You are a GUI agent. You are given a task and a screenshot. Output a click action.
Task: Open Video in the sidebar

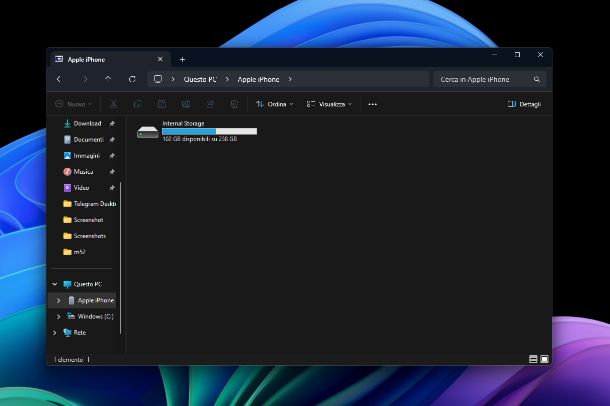click(x=81, y=187)
